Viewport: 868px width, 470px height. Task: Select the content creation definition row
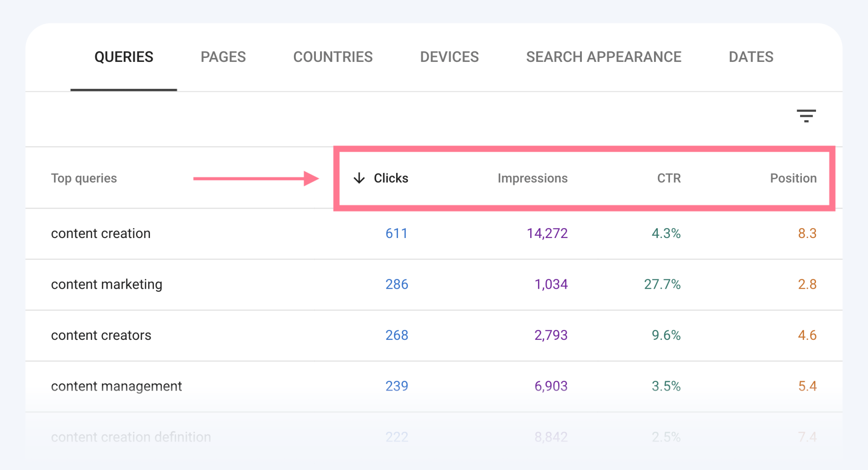tap(131, 436)
